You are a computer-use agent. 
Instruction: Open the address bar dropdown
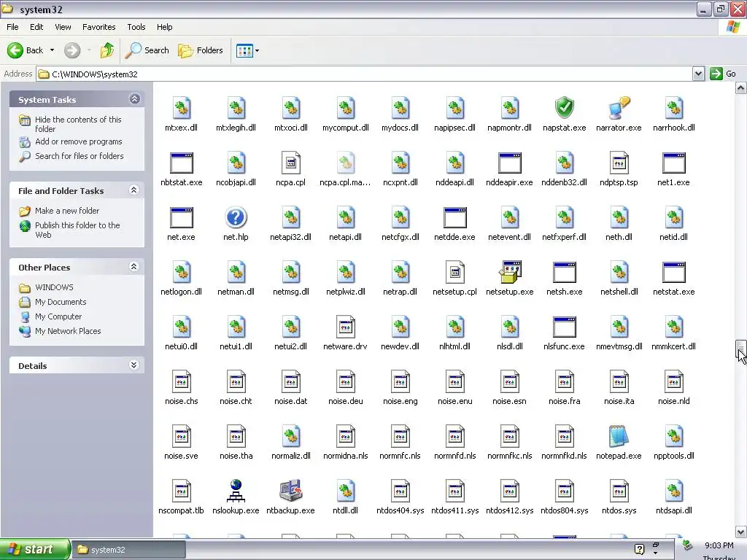pyautogui.click(x=698, y=74)
